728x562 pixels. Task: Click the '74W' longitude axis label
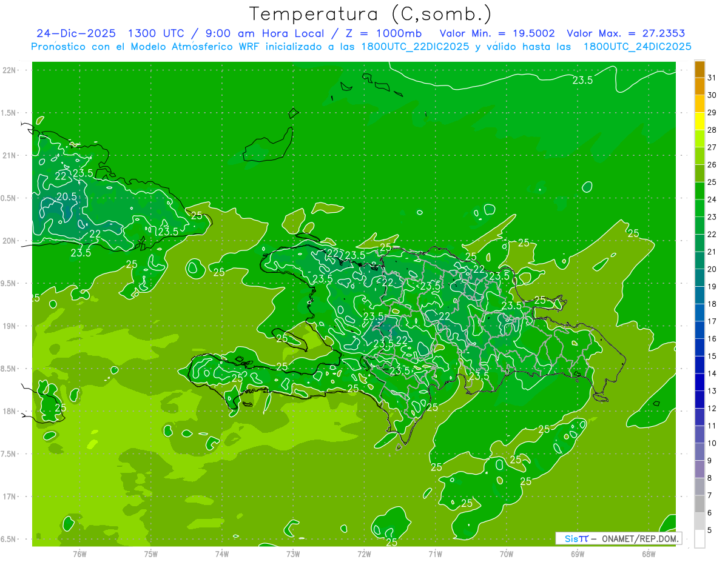222,554
